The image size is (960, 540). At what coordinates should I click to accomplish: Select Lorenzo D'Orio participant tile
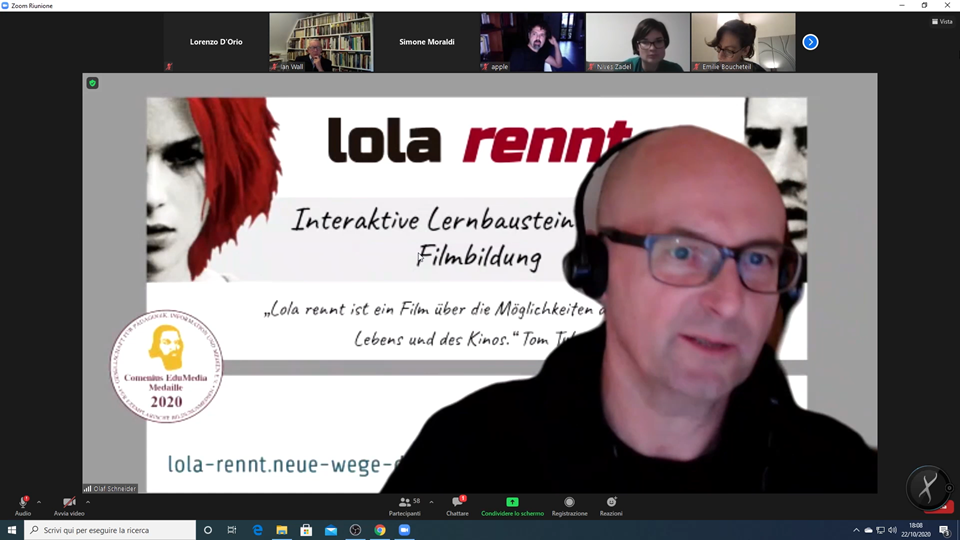pos(216,42)
